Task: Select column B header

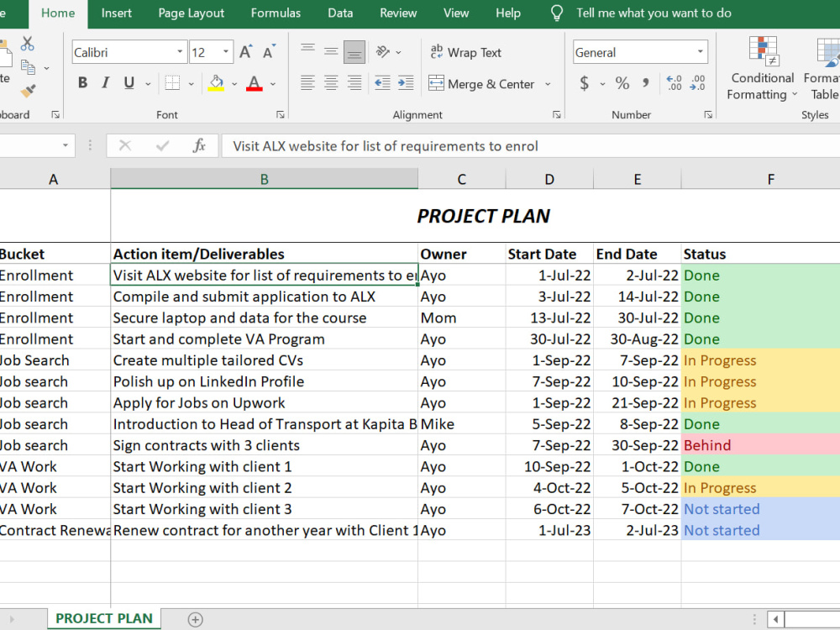Action: pos(264,179)
